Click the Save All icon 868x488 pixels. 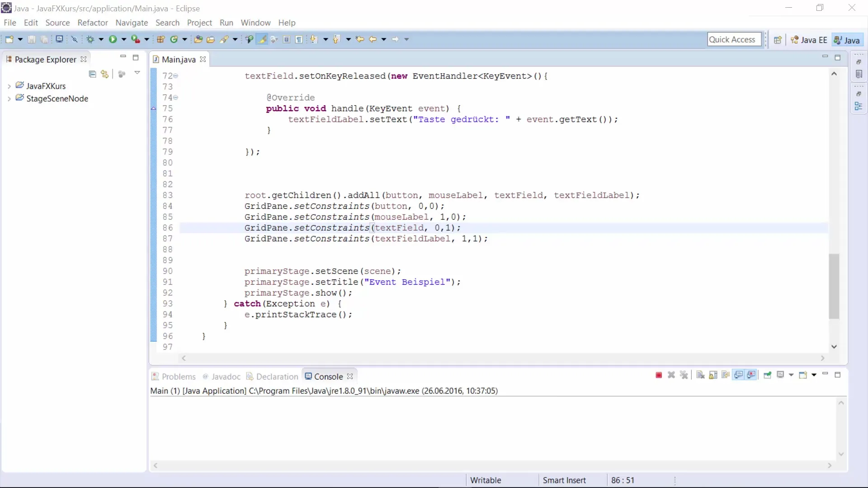(x=44, y=39)
